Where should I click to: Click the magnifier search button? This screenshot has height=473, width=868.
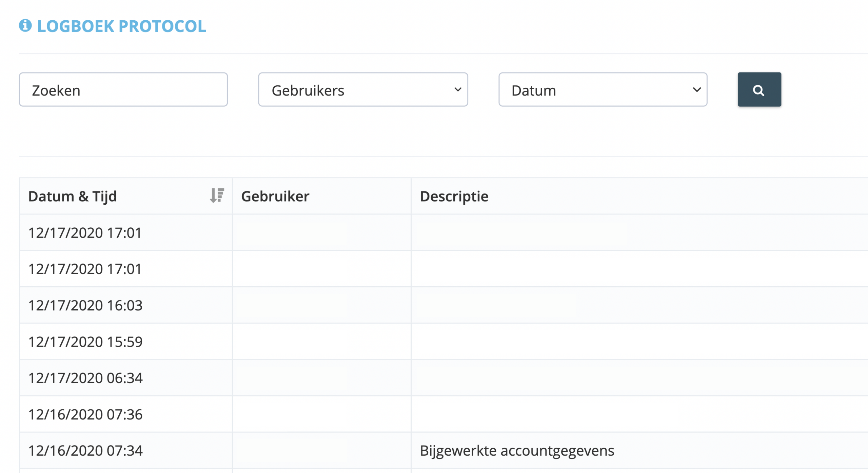(759, 90)
